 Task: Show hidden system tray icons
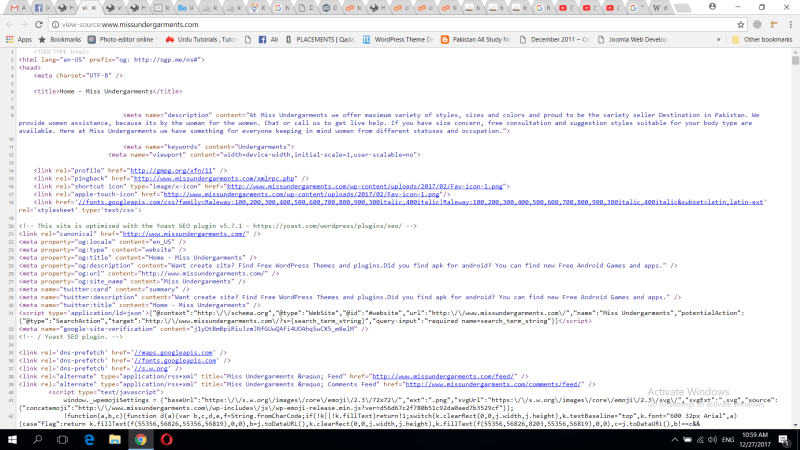coord(674,440)
